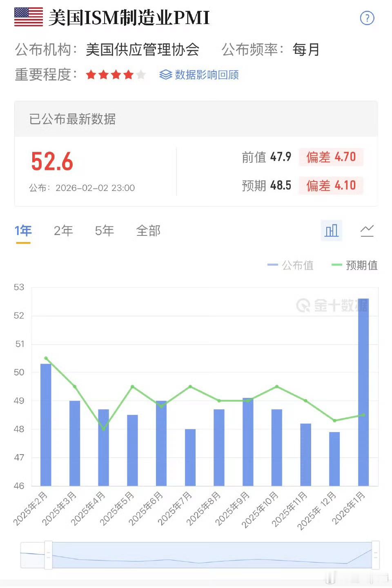Click the left handle of the bottom range slider
Screen dimensions: 392x588
tap(49, 555)
